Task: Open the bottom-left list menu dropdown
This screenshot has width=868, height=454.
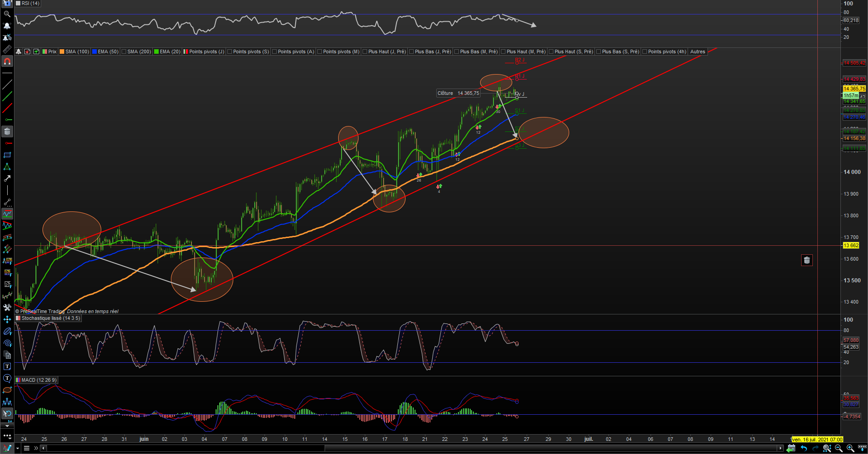Action: coord(27,448)
